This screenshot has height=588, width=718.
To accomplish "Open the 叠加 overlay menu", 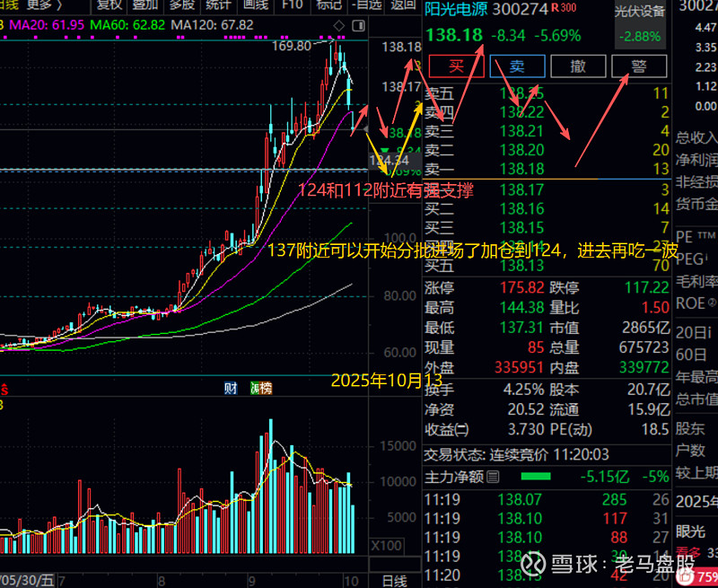I will pyautogui.click(x=145, y=4).
